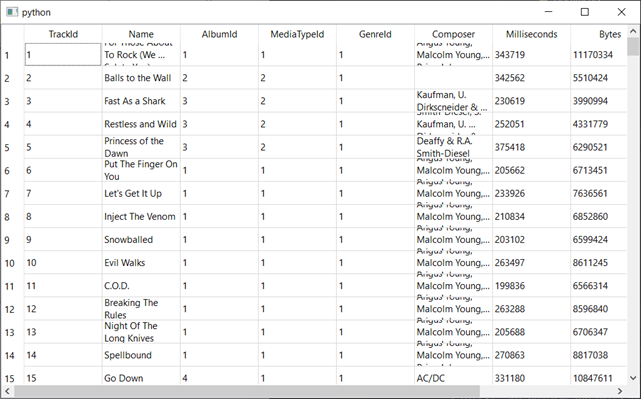Select the TrackId column header
The height and width of the screenshot is (399, 641).
[x=63, y=34]
